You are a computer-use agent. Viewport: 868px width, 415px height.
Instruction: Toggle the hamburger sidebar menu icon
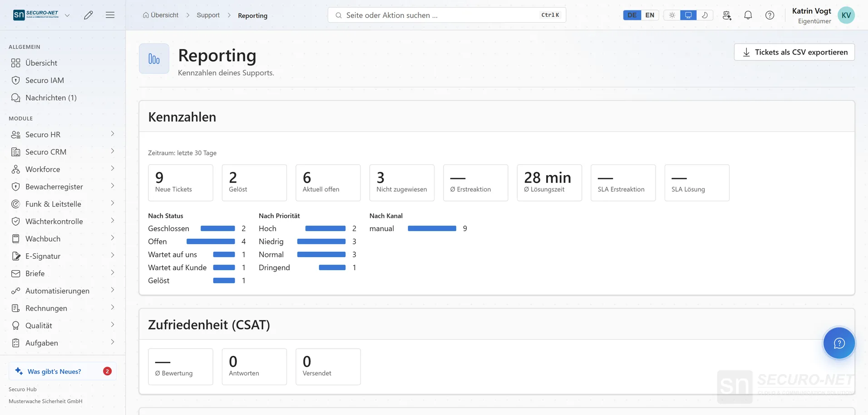click(110, 15)
